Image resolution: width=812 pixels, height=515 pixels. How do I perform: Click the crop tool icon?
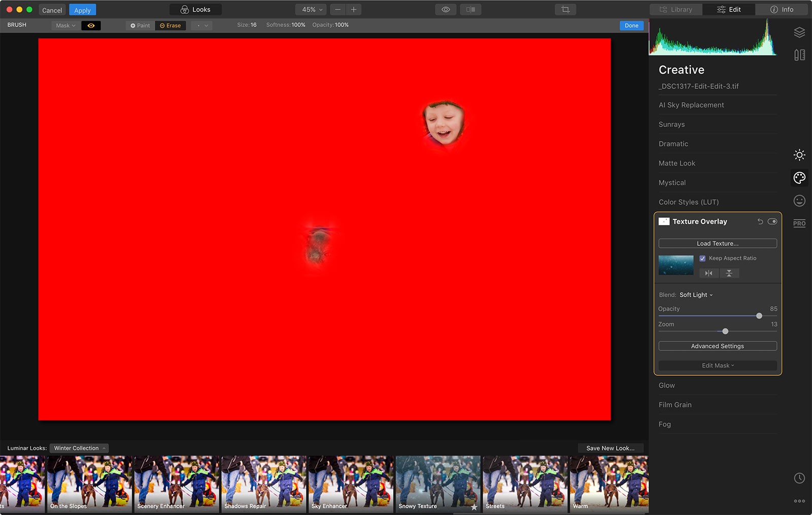pos(565,10)
